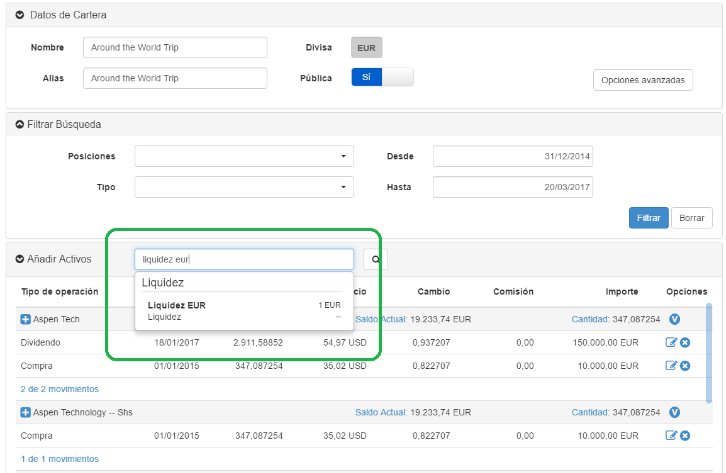Expand Aspen Technology -- Shs plus icon
Image resolution: width=726 pixels, height=473 pixels.
(x=25, y=412)
